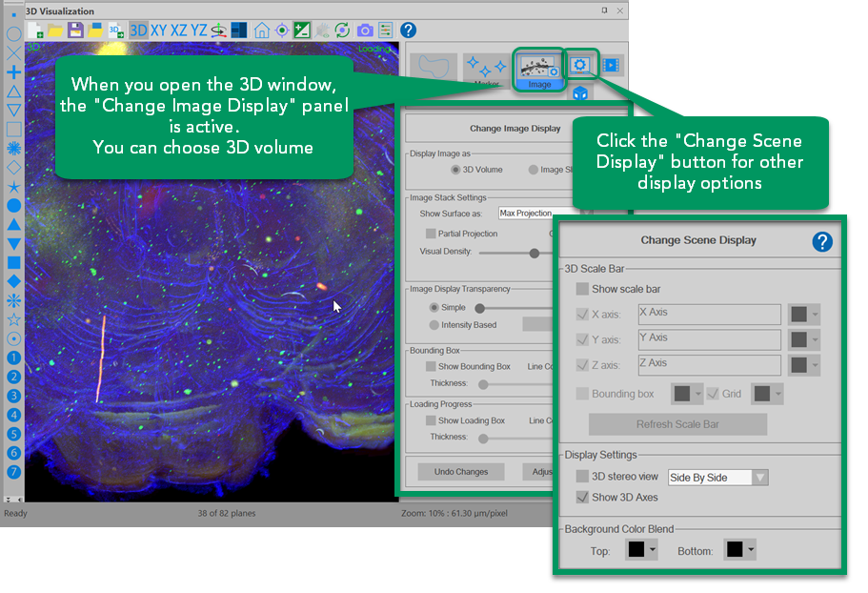Reset view with the Home icon
868x593 pixels.
(261, 31)
